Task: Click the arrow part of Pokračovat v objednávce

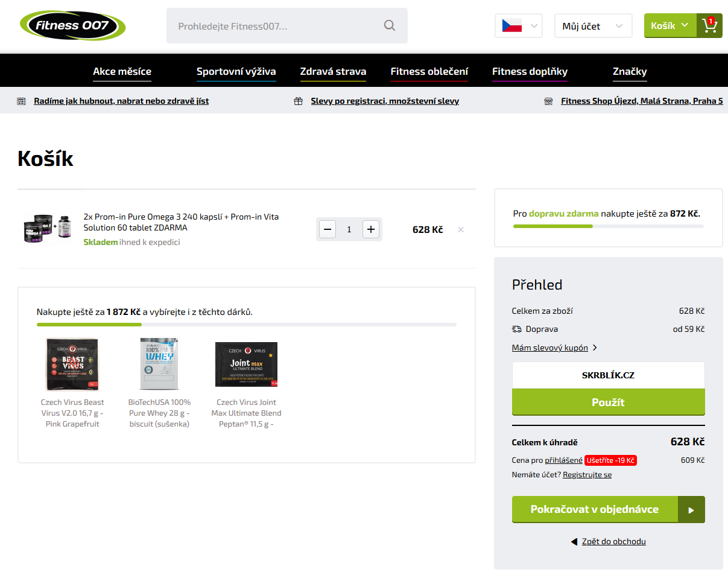Action: (x=691, y=510)
